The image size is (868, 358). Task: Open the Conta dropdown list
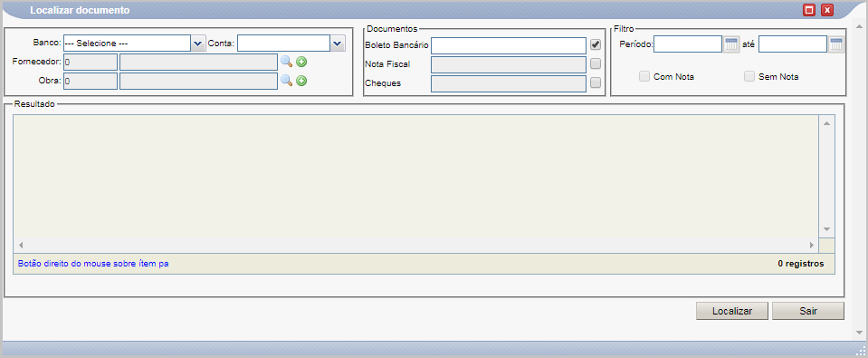click(338, 44)
